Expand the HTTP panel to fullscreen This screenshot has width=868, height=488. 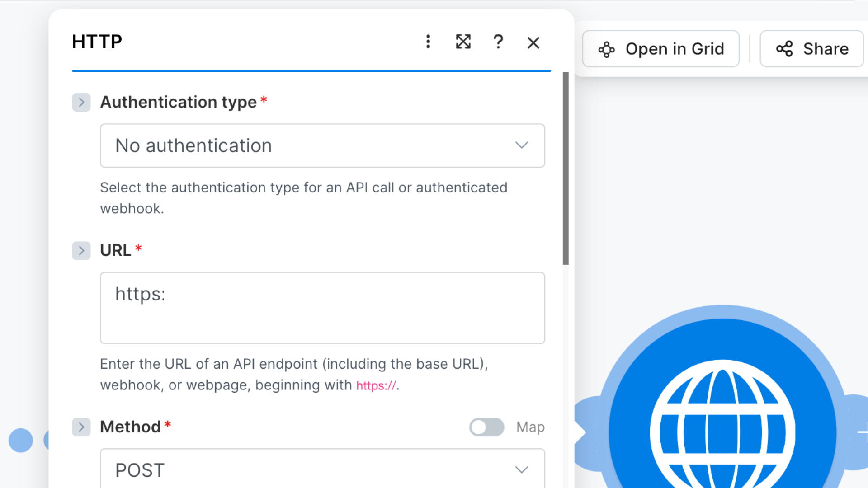[x=463, y=42]
